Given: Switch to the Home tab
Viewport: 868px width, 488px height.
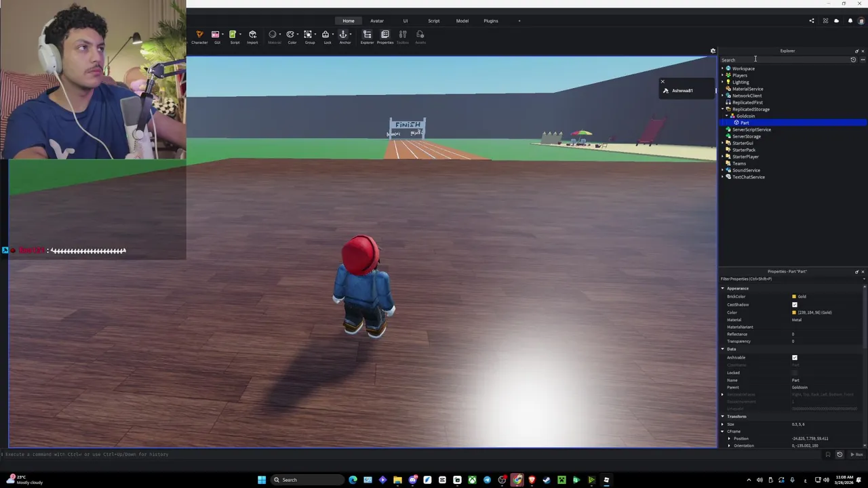Looking at the screenshot, I should click(348, 21).
